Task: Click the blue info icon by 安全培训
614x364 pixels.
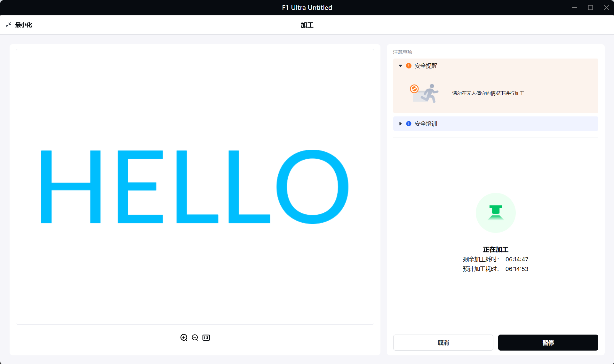Action: [409, 124]
